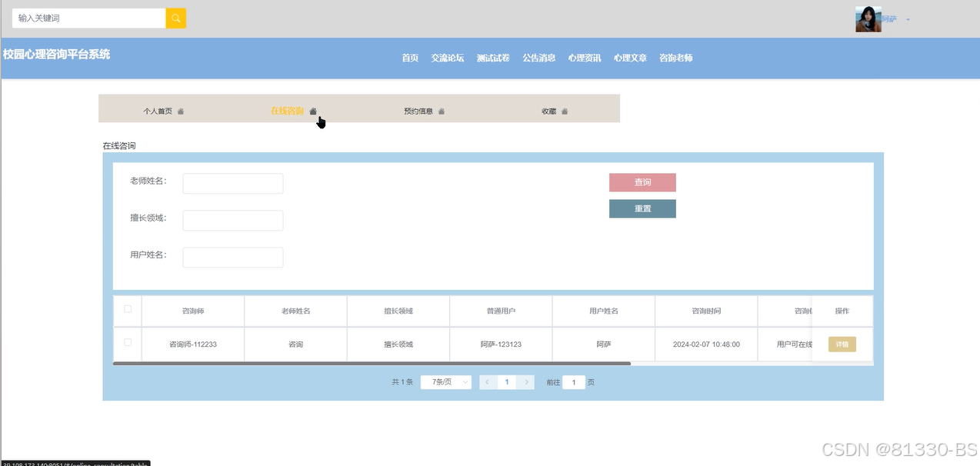Click the 普通用户 column header

click(x=501, y=311)
